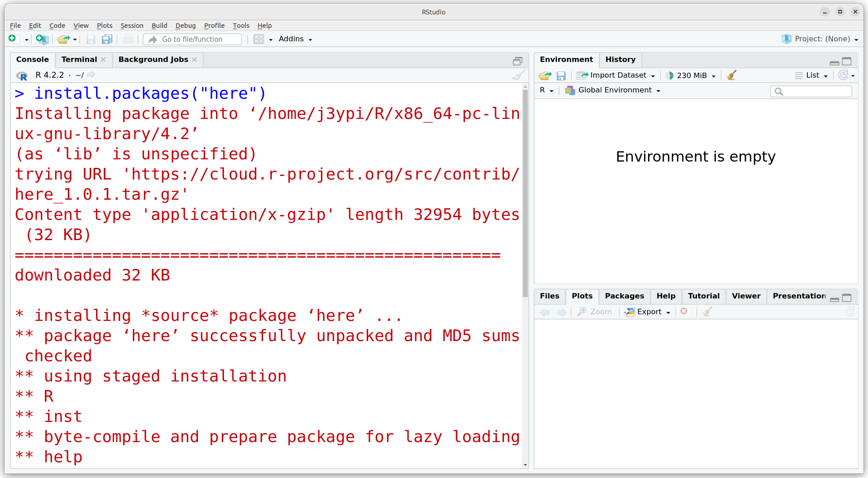Select the Environment tab
Image resolution: width=868 pixels, height=478 pixels.
[566, 60]
